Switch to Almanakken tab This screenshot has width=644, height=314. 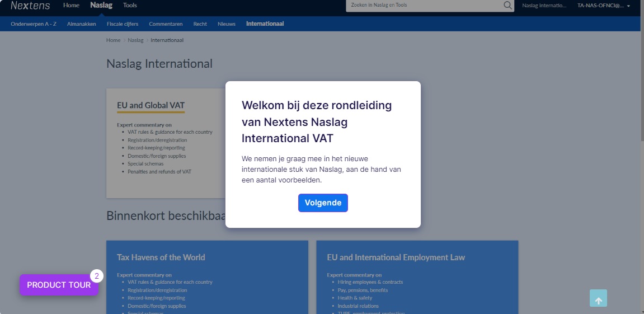[x=81, y=24]
